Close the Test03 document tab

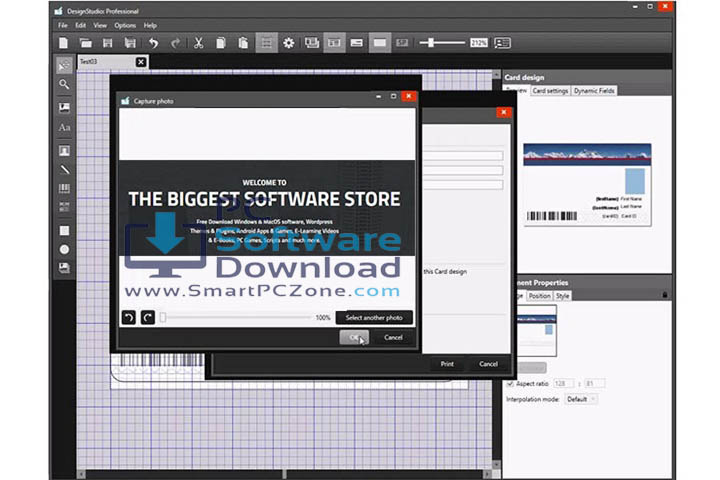click(x=141, y=62)
